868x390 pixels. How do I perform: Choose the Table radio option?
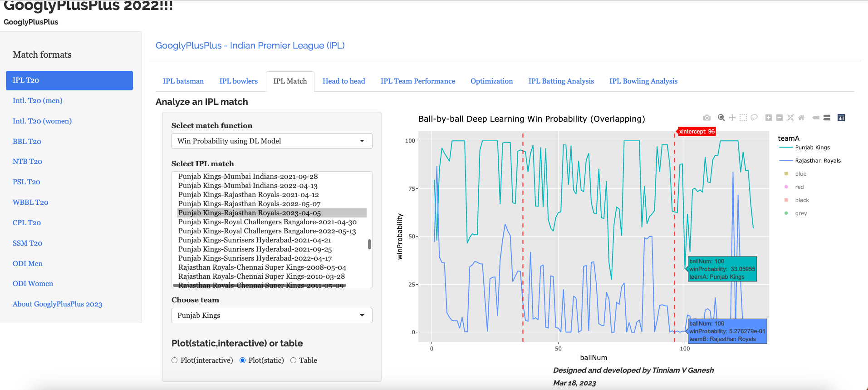(294, 360)
